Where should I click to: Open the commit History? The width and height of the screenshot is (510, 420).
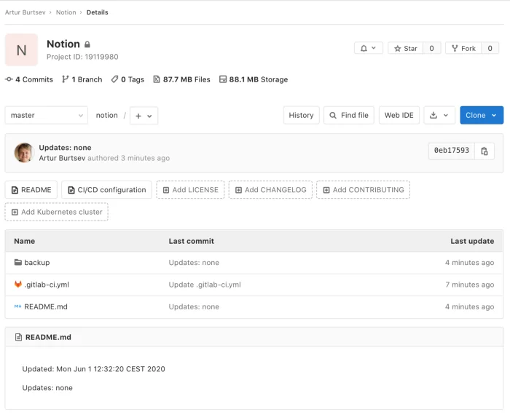[x=301, y=115]
